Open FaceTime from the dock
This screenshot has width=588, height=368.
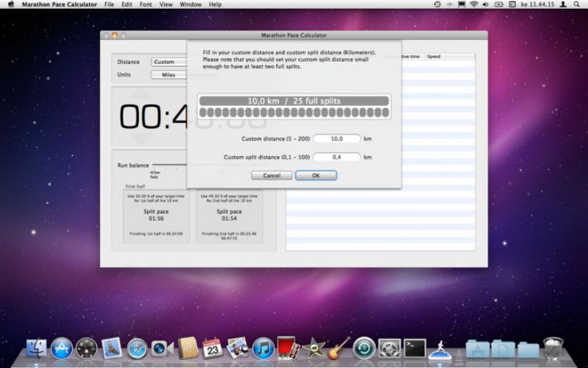162,349
